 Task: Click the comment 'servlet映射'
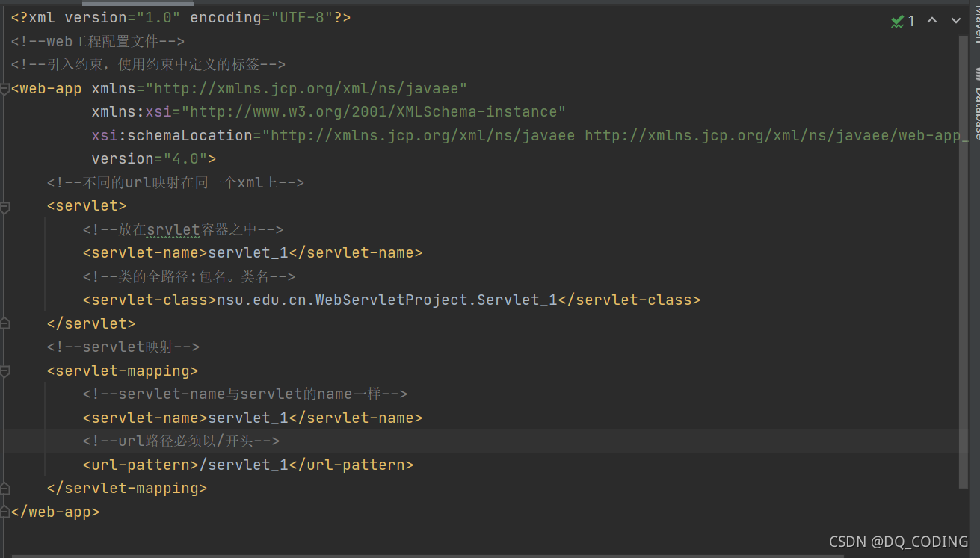tap(123, 347)
